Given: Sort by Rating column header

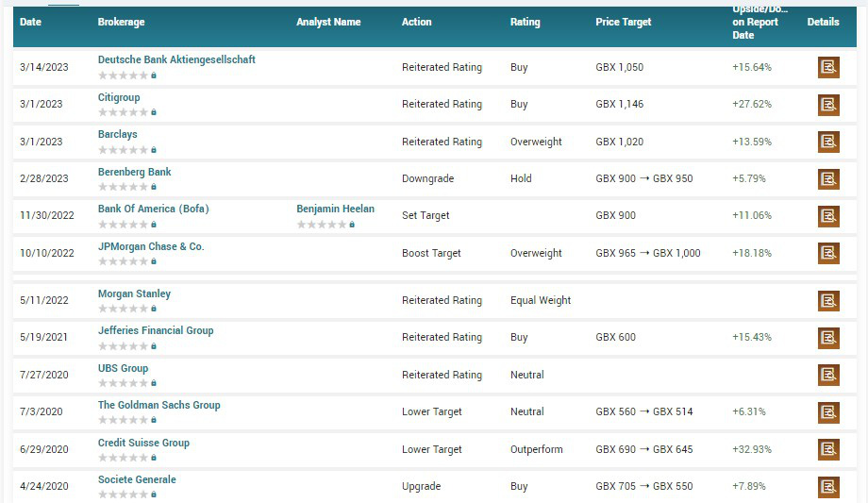Looking at the screenshot, I should [525, 22].
